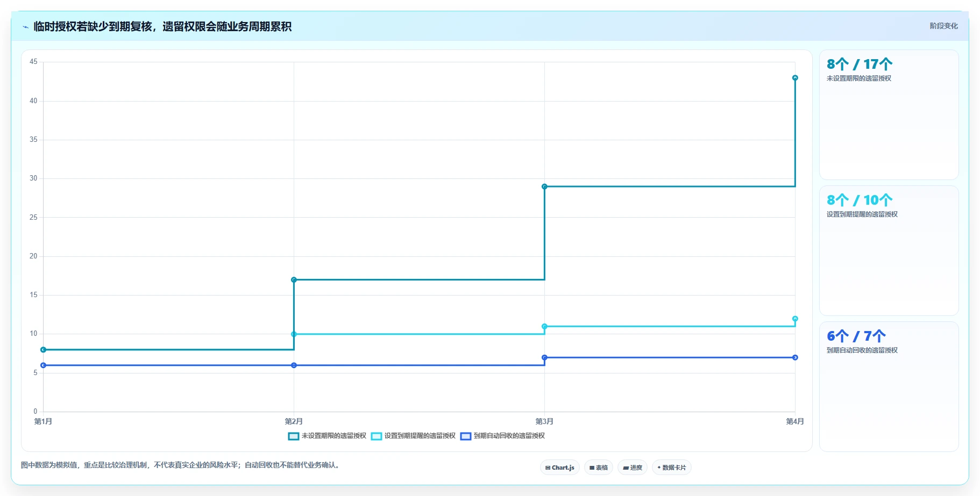Click legend label 设置到期提醒的遗留授权
The image size is (980, 496).
420,436
